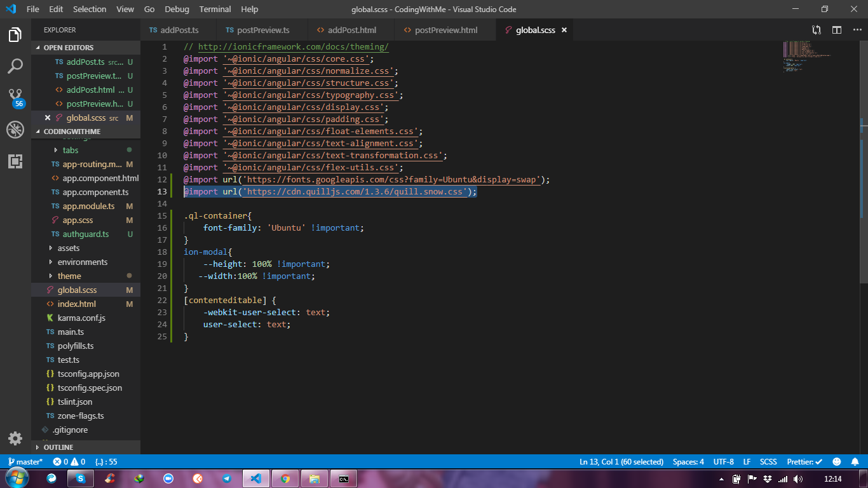The height and width of the screenshot is (488, 868).
Task: Open the Debug menu
Action: [177, 9]
